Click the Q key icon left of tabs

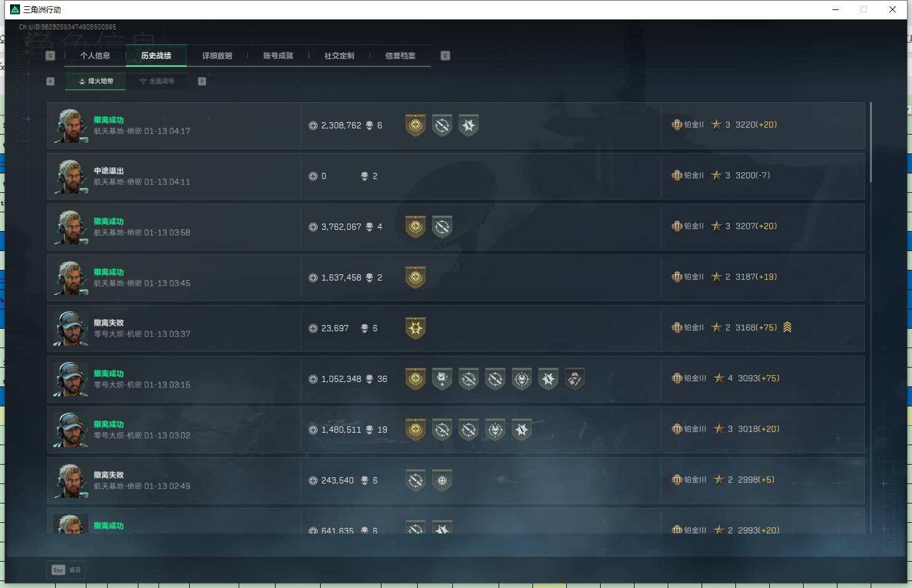point(51,56)
